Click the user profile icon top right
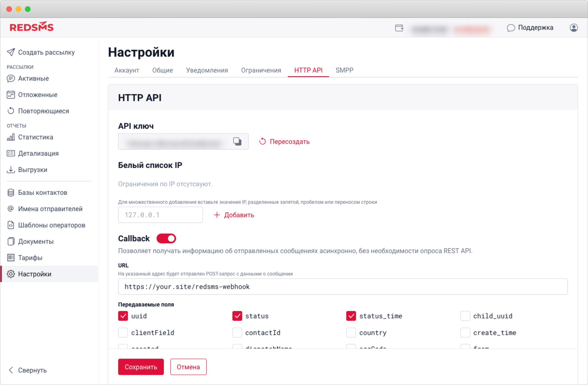The height and width of the screenshot is (385, 588). (x=574, y=27)
